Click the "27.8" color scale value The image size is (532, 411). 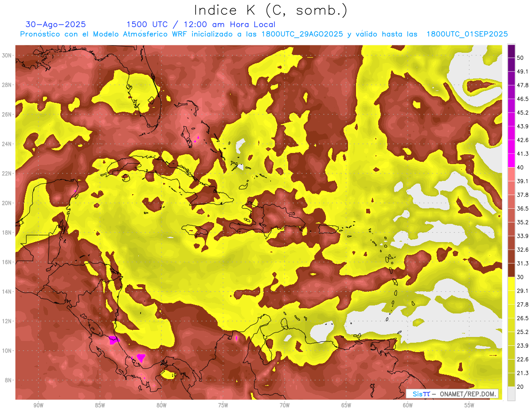pyautogui.click(x=523, y=305)
